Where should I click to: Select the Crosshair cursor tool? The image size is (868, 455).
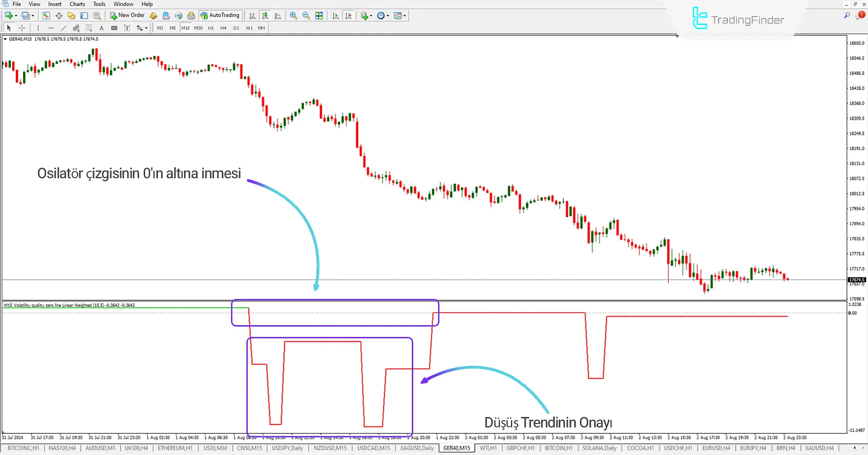pyautogui.click(x=22, y=28)
